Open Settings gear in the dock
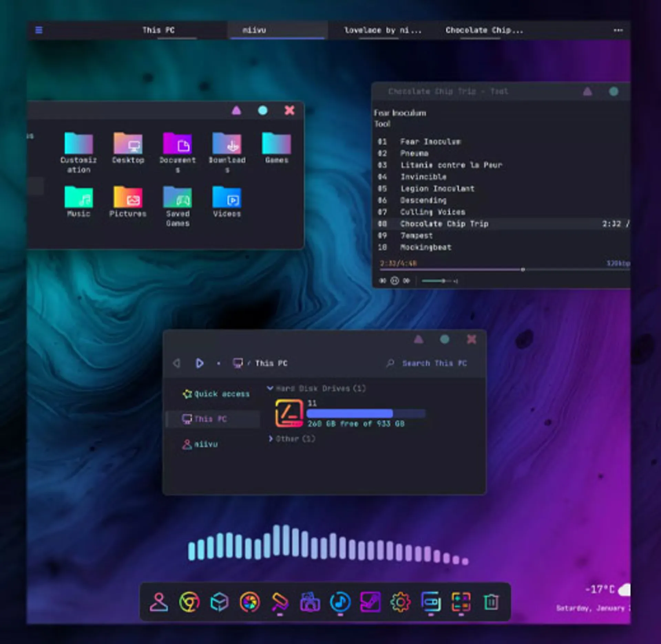Screen dimensions: 661x644 click(400, 602)
